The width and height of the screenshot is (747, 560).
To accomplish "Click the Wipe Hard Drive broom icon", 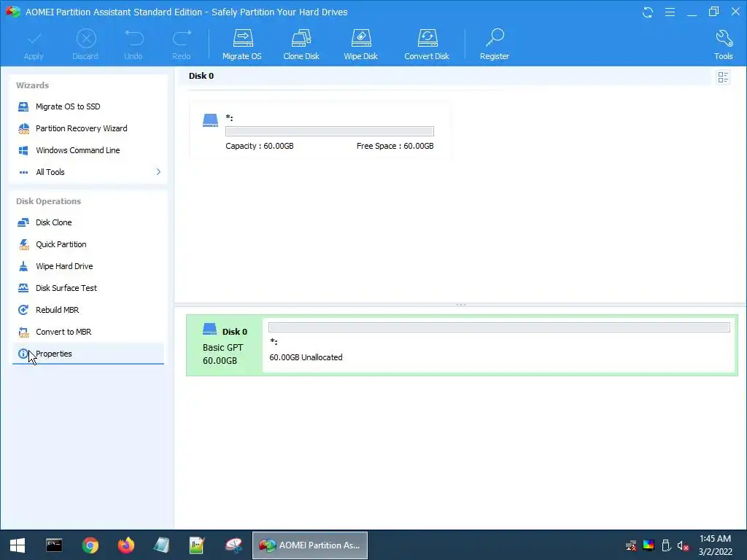I will (23, 266).
